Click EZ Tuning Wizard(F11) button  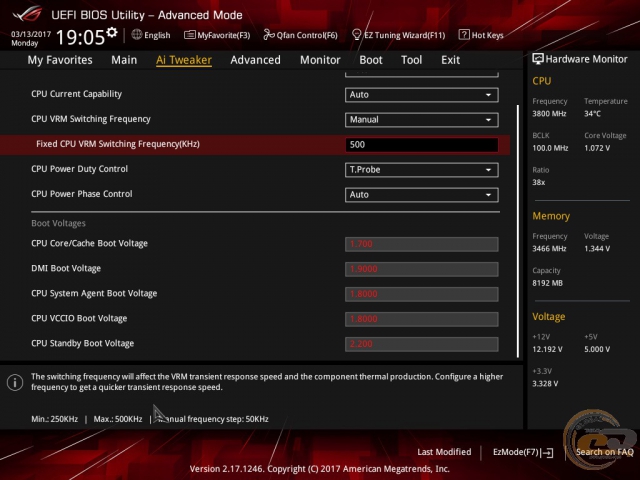click(398, 35)
